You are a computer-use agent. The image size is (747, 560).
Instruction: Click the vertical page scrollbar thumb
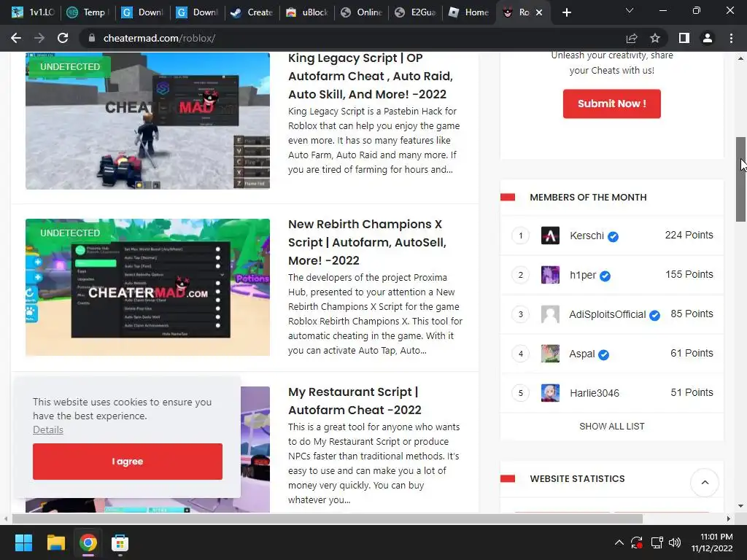point(741,179)
